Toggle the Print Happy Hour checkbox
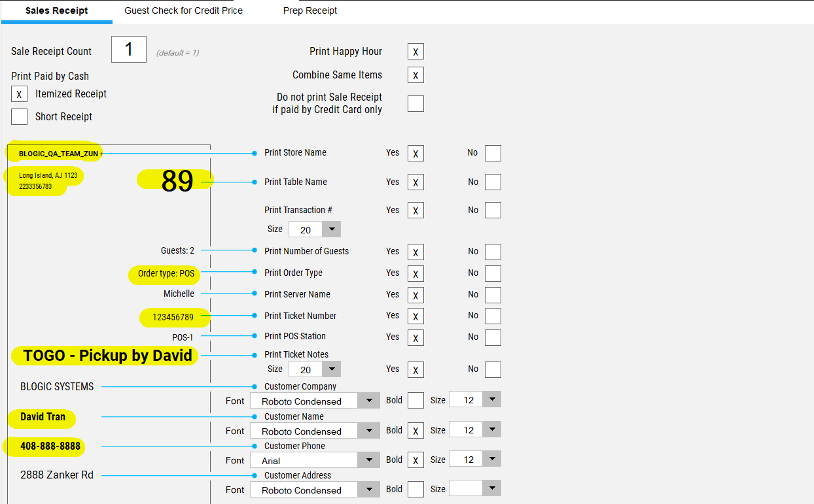The width and height of the screenshot is (814, 504). click(416, 52)
